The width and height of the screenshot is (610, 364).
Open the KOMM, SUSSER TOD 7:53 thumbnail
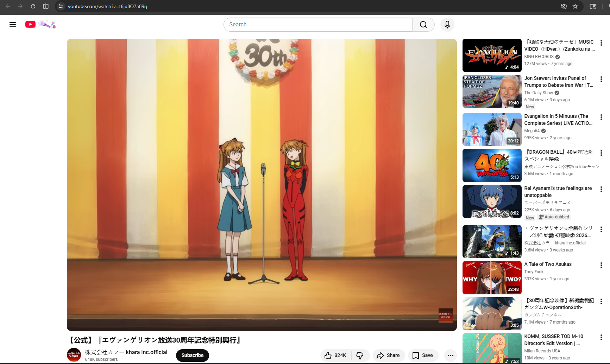(x=492, y=349)
